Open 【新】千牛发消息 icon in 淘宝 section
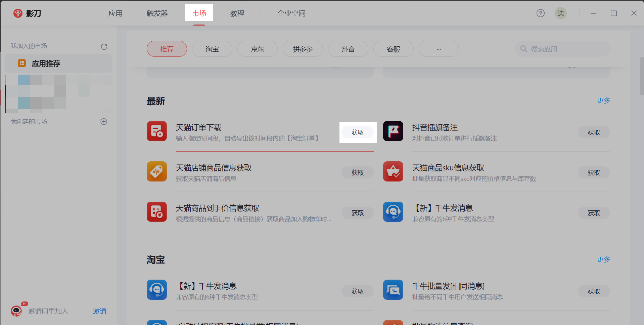 coord(157,290)
